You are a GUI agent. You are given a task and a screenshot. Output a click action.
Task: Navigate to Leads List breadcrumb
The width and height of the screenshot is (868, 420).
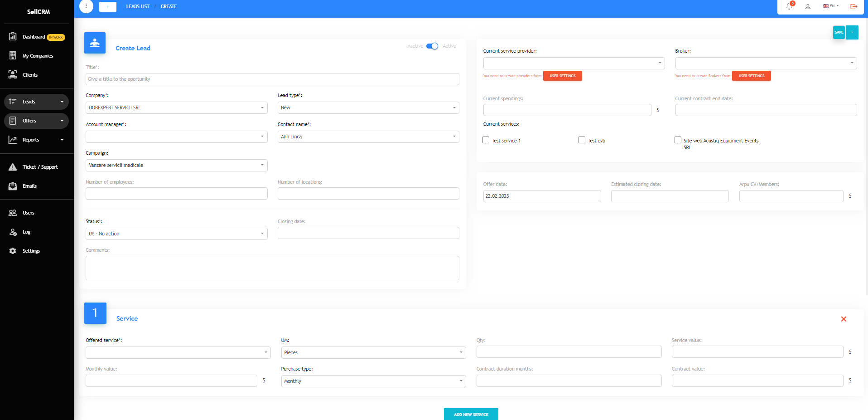(x=138, y=6)
